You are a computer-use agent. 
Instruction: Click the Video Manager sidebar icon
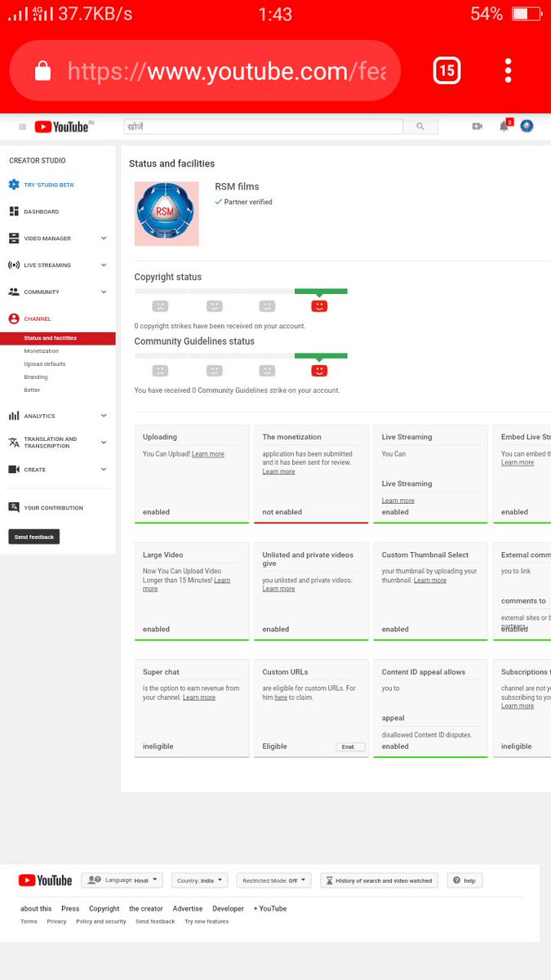pos(14,238)
